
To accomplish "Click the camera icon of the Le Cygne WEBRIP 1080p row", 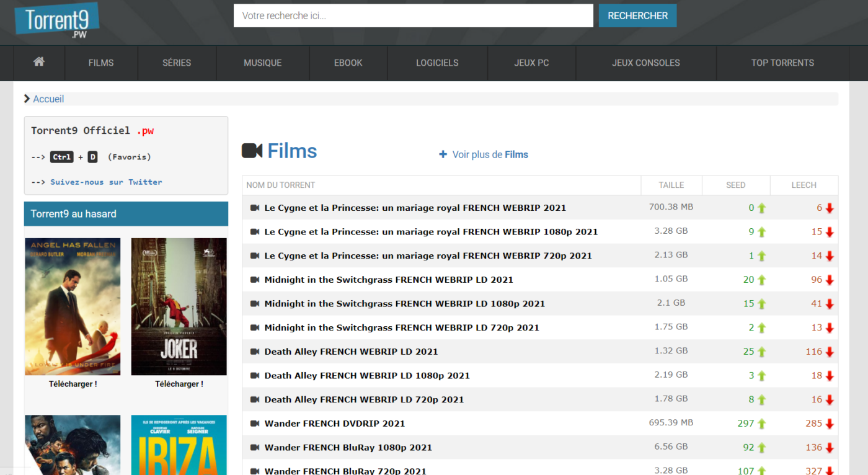I will coord(254,231).
